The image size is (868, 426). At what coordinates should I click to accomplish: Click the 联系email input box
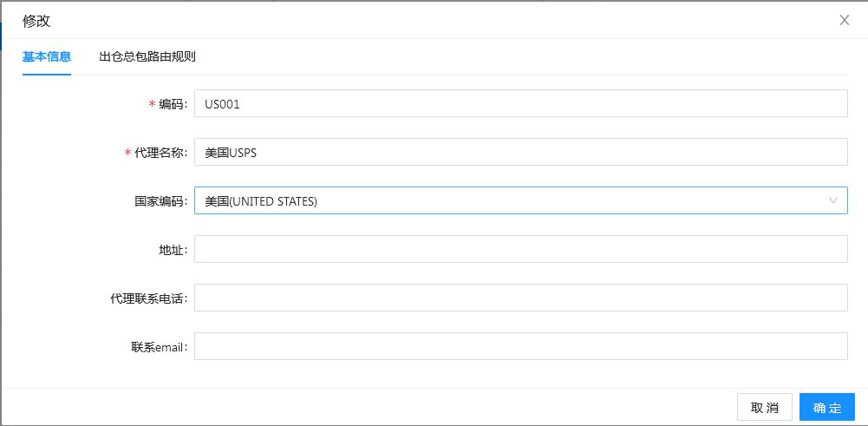pos(521,346)
